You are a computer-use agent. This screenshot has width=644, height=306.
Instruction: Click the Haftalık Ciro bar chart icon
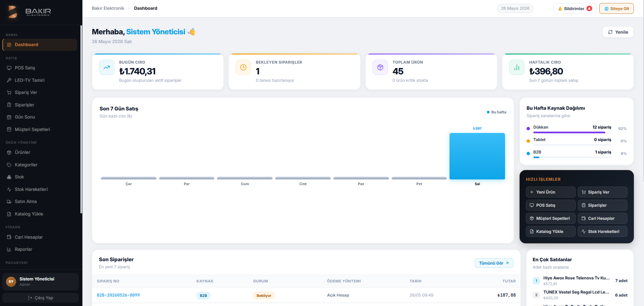click(x=517, y=67)
